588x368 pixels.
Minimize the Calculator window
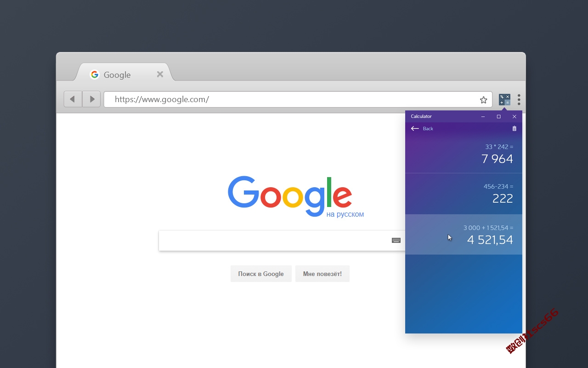[x=483, y=117]
